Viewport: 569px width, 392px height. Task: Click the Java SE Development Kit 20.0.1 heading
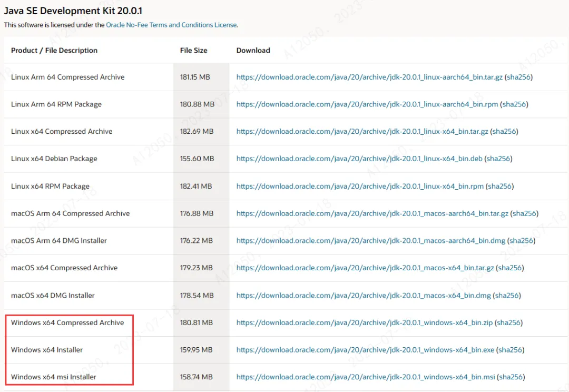(x=73, y=11)
